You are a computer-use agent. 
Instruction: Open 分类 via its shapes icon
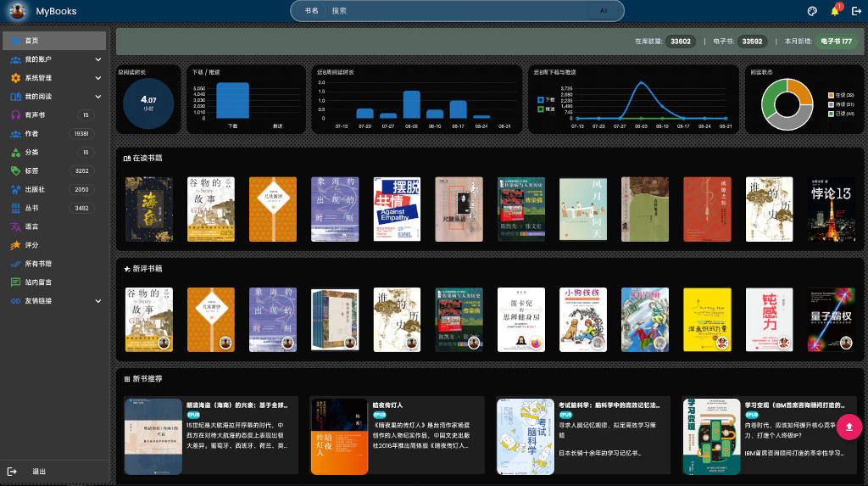15,153
